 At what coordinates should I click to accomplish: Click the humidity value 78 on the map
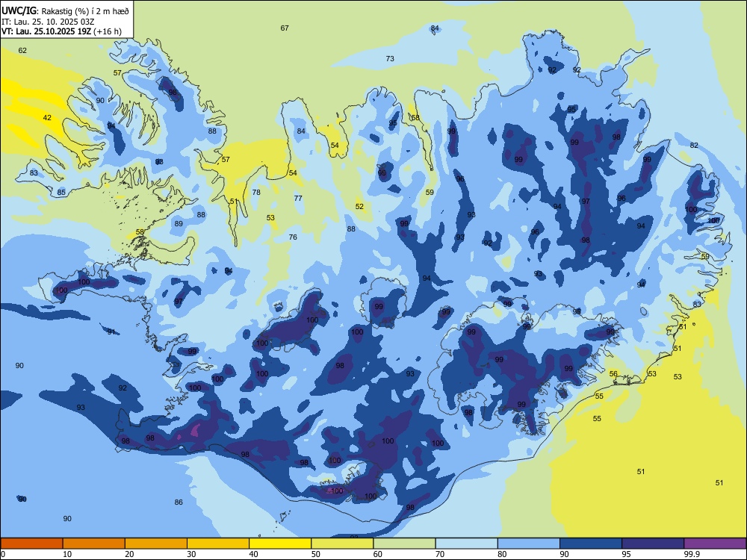click(x=256, y=193)
